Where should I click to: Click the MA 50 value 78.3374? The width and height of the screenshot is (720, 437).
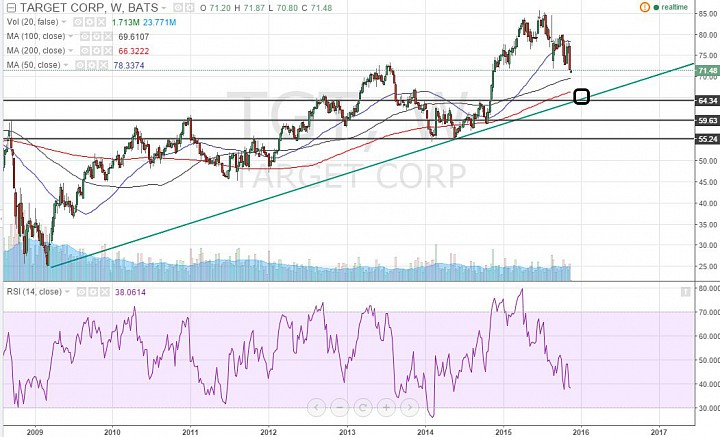coord(129,65)
